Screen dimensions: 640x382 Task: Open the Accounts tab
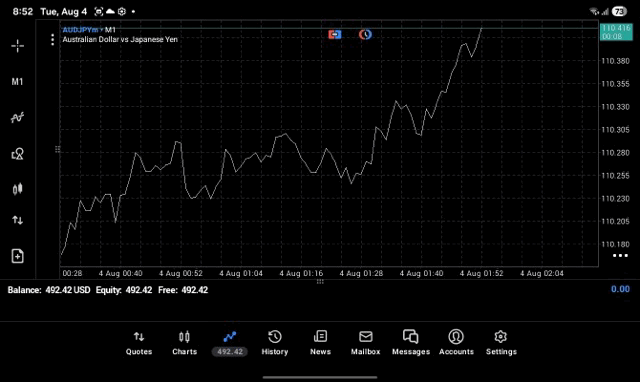pyautogui.click(x=456, y=343)
